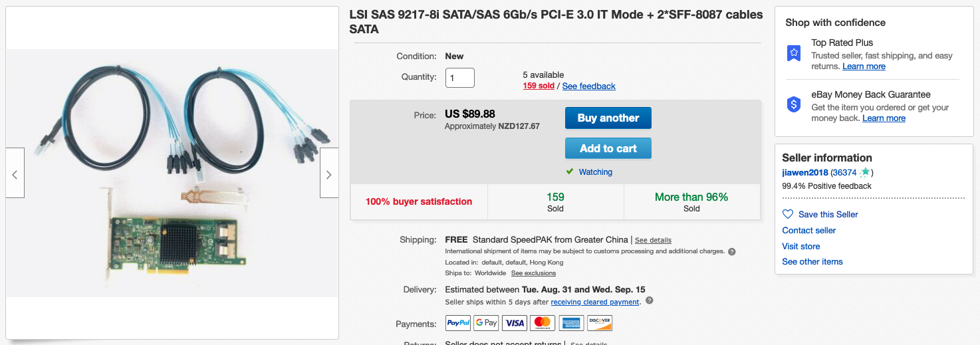Image resolution: width=980 pixels, height=345 pixels.
Task: Show the next product image
Action: point(329,173)
